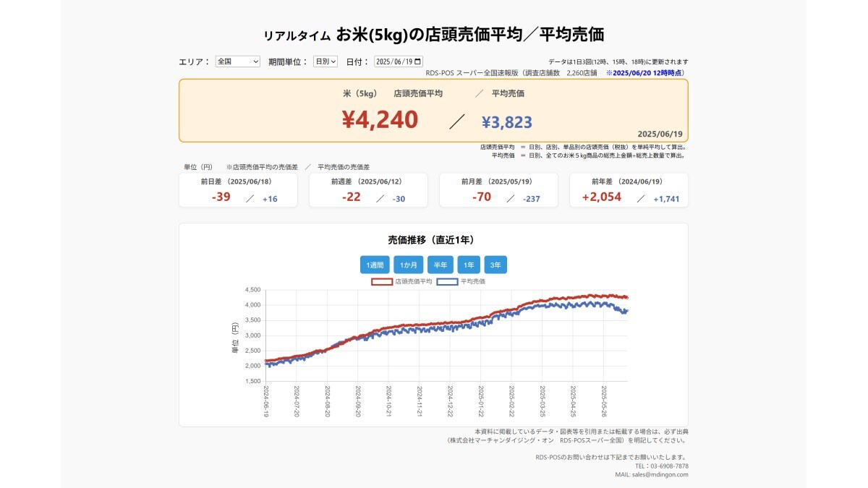Click the 前年差 yearly difference card
Viewport: 868px width, 488px height.
point(629,190)
